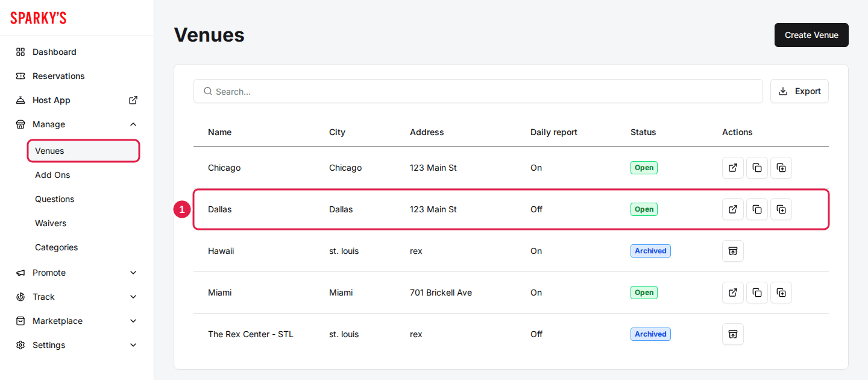Viewport: 868px width, 380px height.
Task: Open Add Ons under Manage
Action: click(x=52, y=175)
